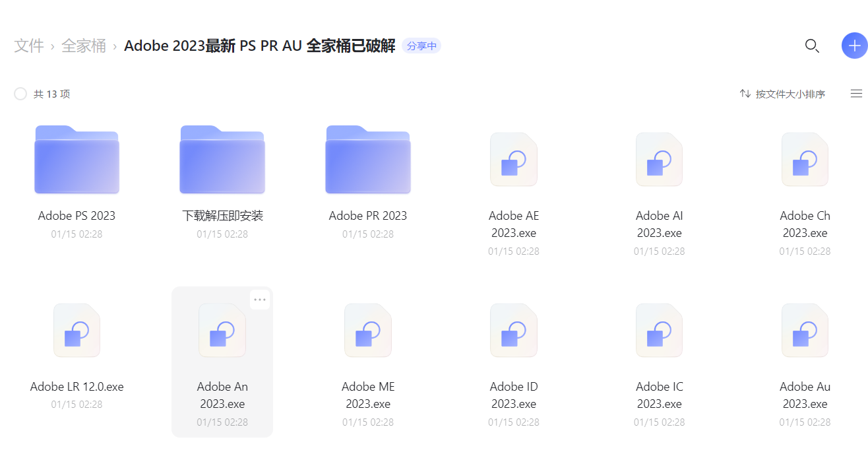Click the 共 13 项 item count text
868x462 pixels.
click(51, 94)
